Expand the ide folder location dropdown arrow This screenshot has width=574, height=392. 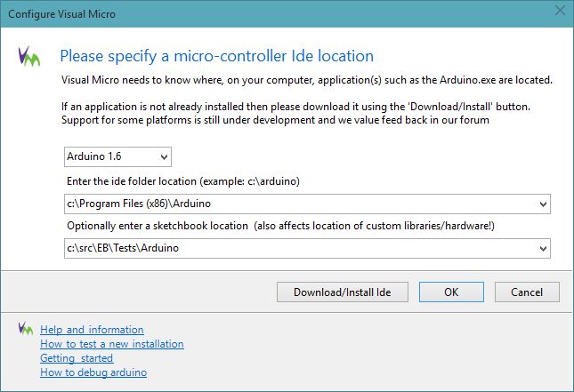click(x=543, y=205)
